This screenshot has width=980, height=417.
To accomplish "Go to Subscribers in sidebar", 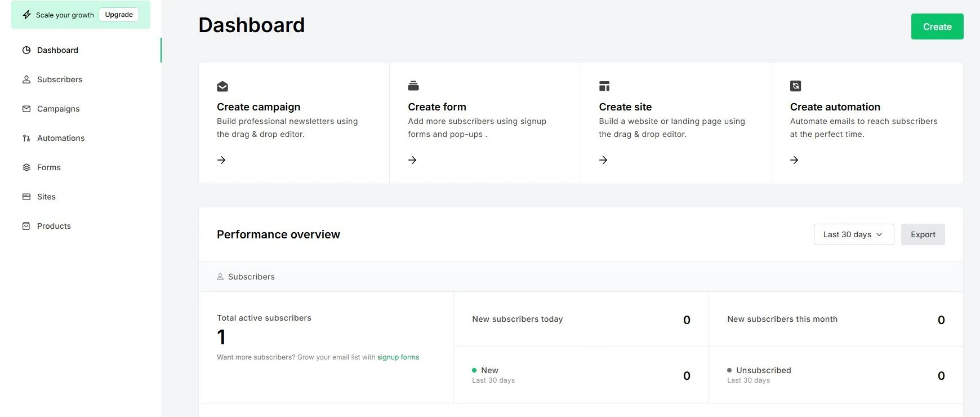I will click(x=60, y=79).
